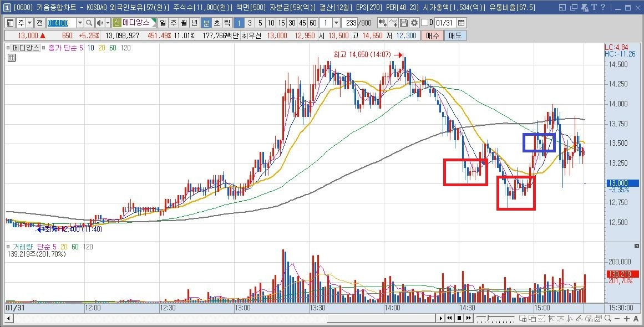The width and height of the screenshot is (644, 327).
Task: Click the help question mark in the title bar
Action: (603, 7)
